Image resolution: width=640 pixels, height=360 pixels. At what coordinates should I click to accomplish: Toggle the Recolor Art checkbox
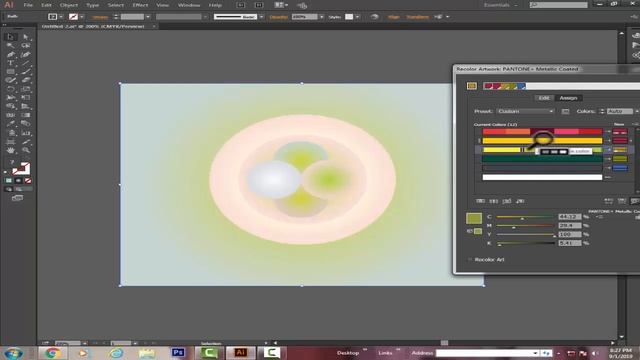[x=470, y=260]
